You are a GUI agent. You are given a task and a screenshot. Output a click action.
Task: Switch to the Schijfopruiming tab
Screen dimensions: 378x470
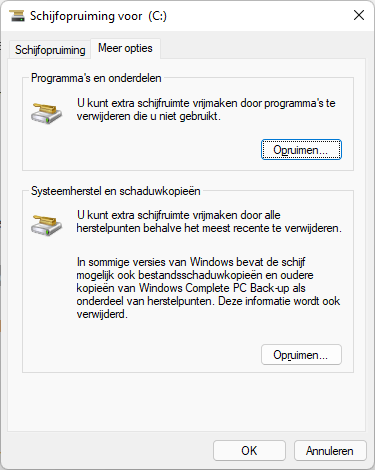coord(50,50)
